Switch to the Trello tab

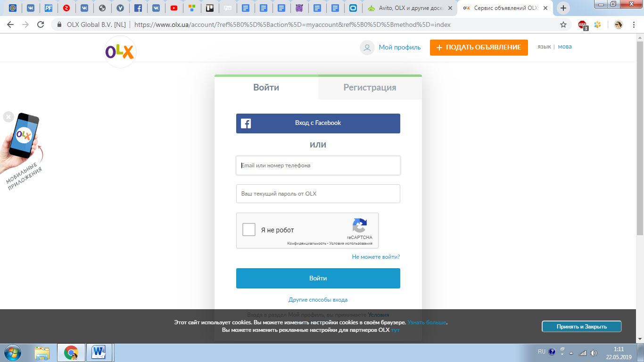(210, 8)
